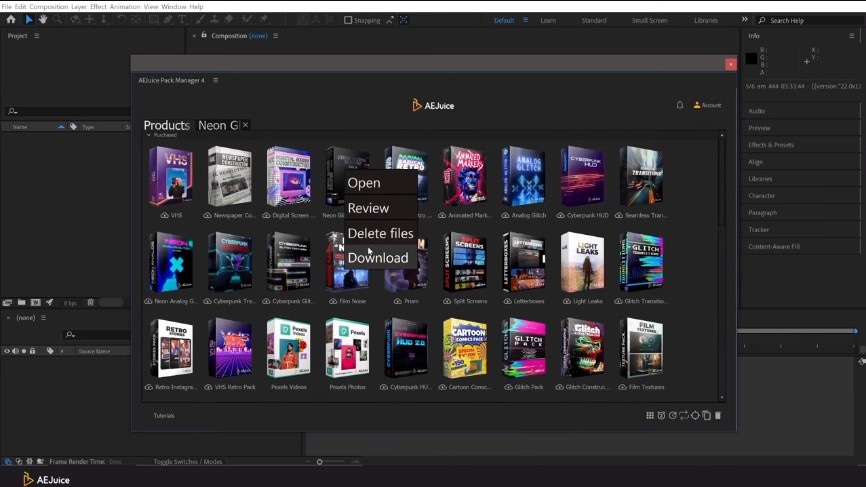
Task: Select the Zoom magnifier tool
Action: tap(57, 19)
